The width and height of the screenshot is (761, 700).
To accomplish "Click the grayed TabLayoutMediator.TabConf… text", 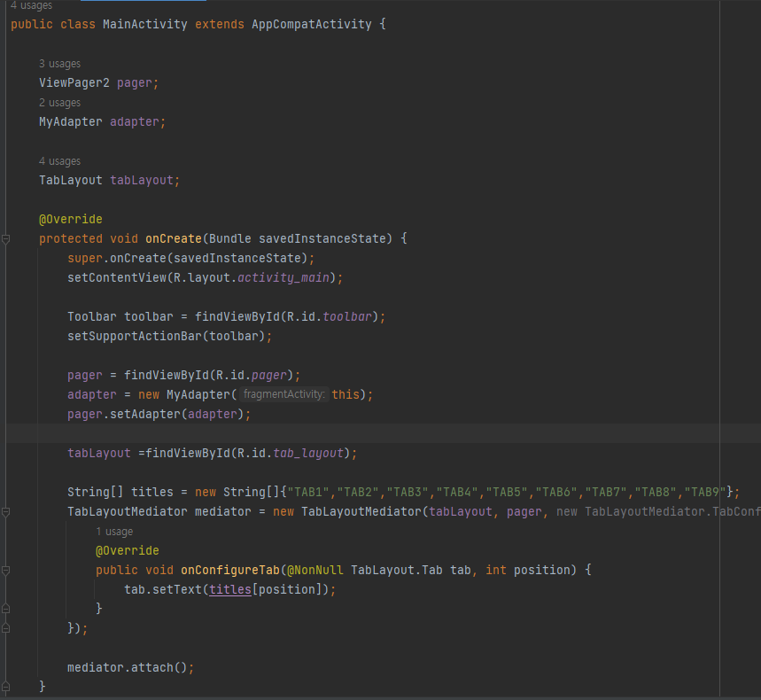I will click(x=672, y=511).
